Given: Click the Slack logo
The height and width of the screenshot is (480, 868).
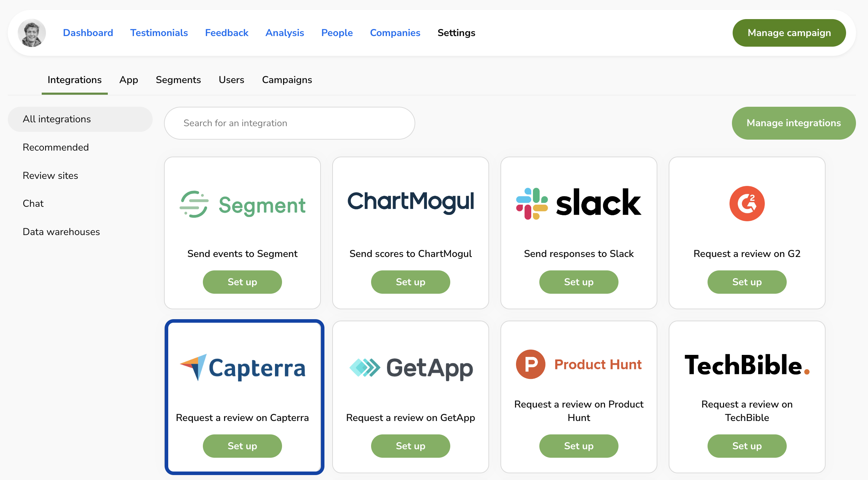Looking at the screenshot, I should (579, 203).
